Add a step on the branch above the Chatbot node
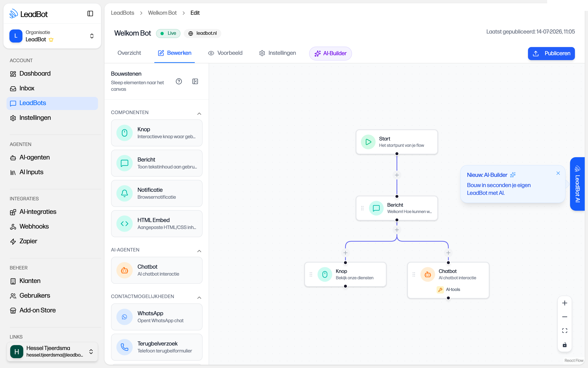Screen dimensions: 588x368 [x=448, y=253]
